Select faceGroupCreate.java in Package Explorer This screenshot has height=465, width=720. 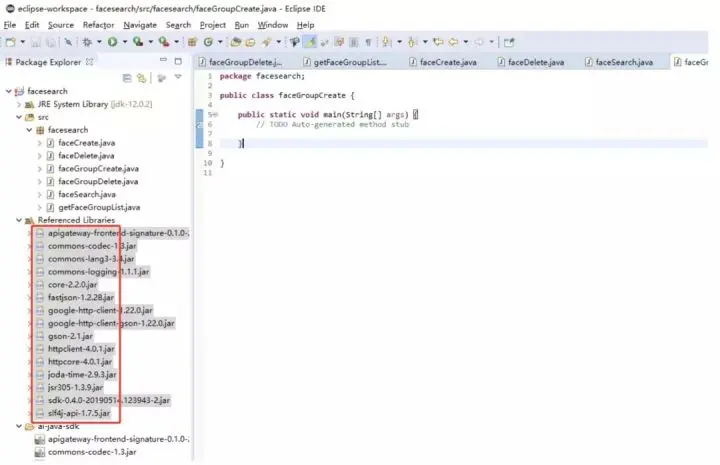pos(98,168)
